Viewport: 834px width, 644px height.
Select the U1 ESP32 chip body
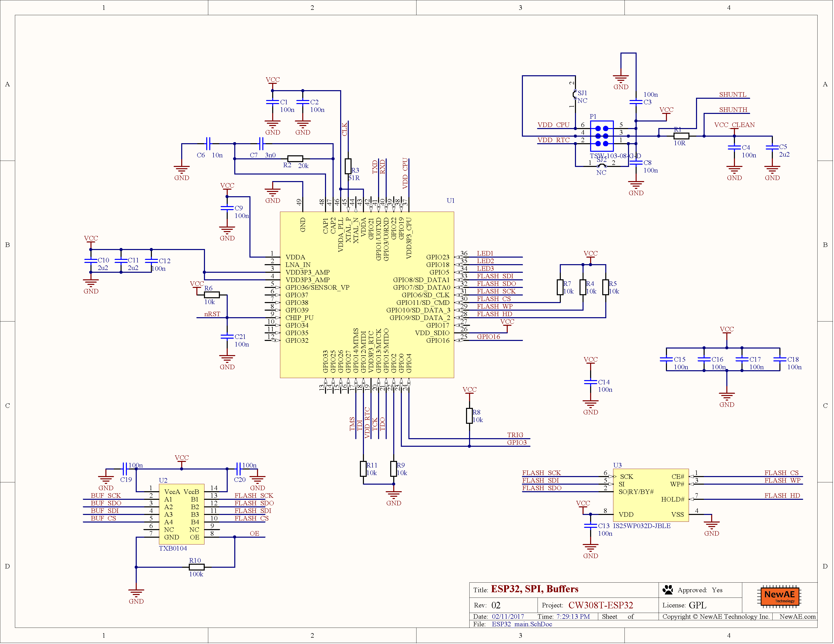[367, 295]
